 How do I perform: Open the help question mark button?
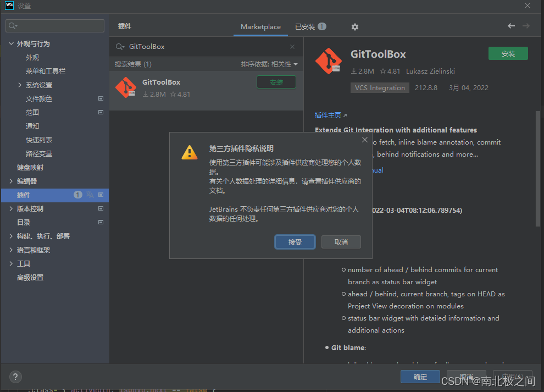[x=15, y=377]
